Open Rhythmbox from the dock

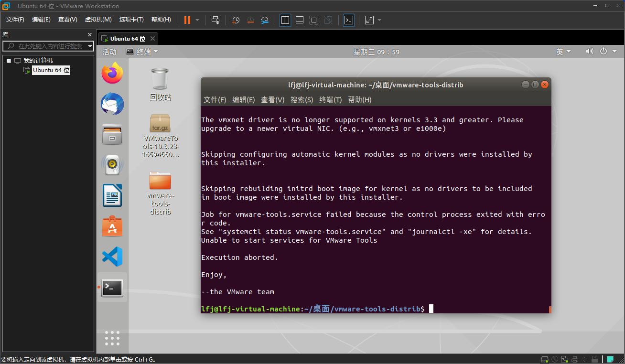click(112, 165)
